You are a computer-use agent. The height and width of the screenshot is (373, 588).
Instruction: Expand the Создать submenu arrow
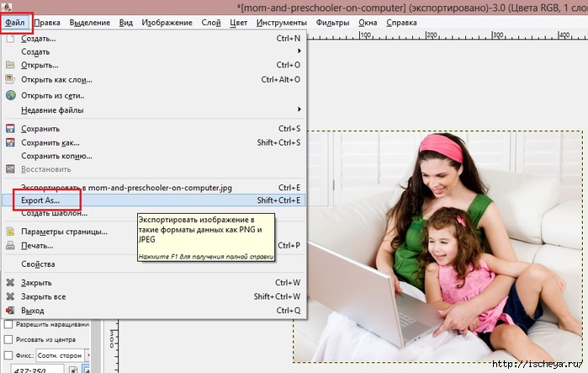pyautogui.click(x=299, y=51)
